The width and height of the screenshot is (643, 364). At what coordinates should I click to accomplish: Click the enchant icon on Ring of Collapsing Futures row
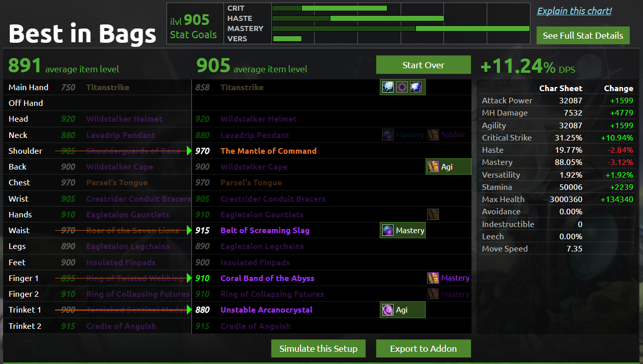(433, 294)
